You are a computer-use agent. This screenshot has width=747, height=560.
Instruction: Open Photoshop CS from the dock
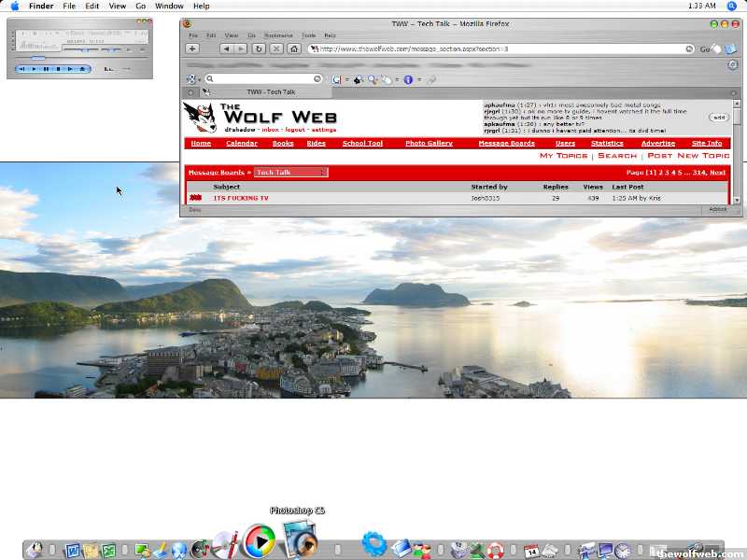[300, 540]
